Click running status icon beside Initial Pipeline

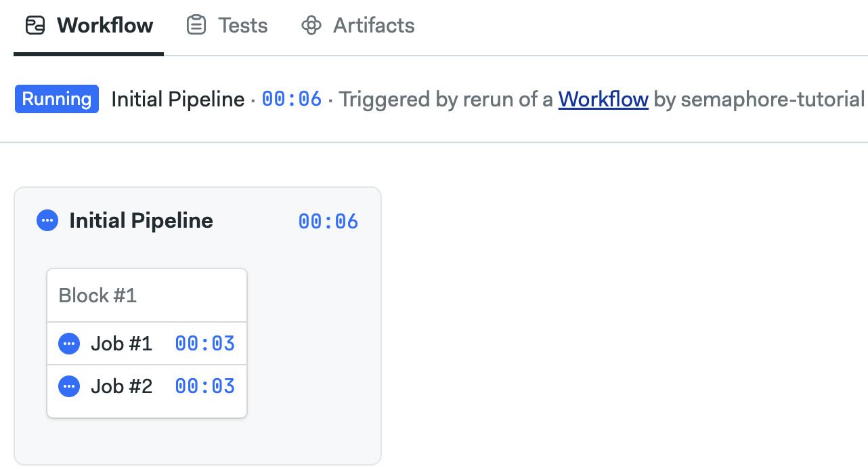[47, 220]
